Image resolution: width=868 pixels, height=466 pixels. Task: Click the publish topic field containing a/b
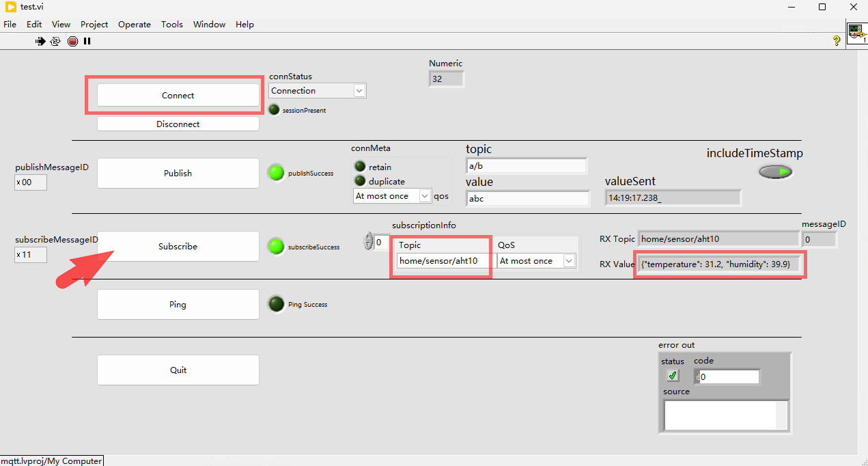tap(526, 165)
